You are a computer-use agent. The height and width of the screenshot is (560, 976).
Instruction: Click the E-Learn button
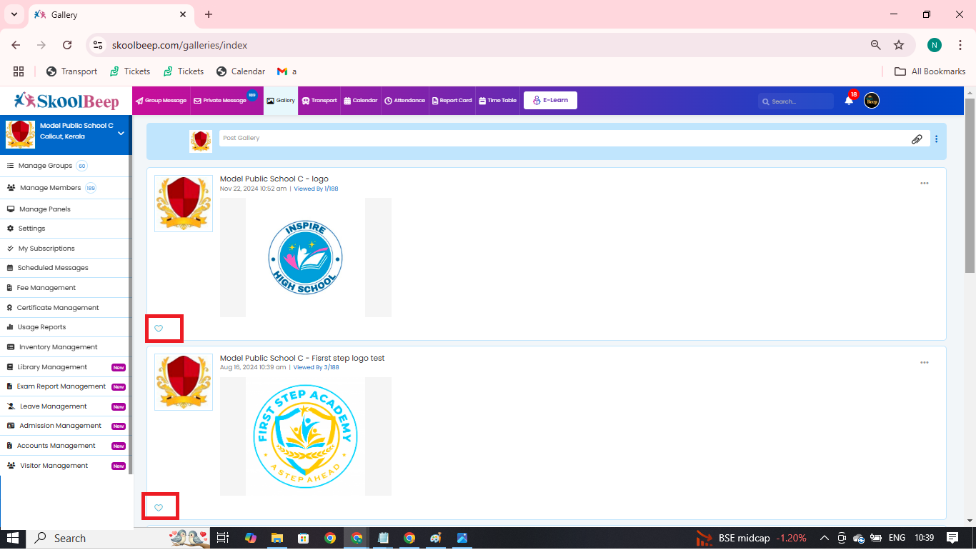[550, 100]
